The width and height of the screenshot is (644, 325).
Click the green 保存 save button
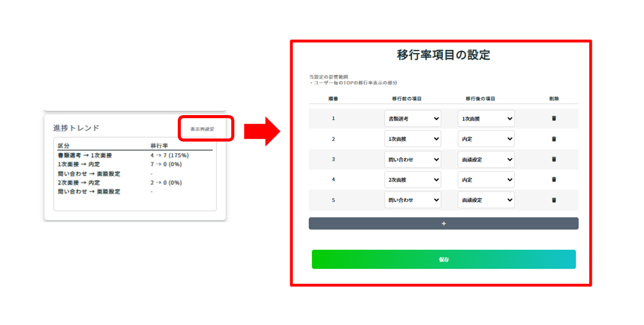click(443, 259)
